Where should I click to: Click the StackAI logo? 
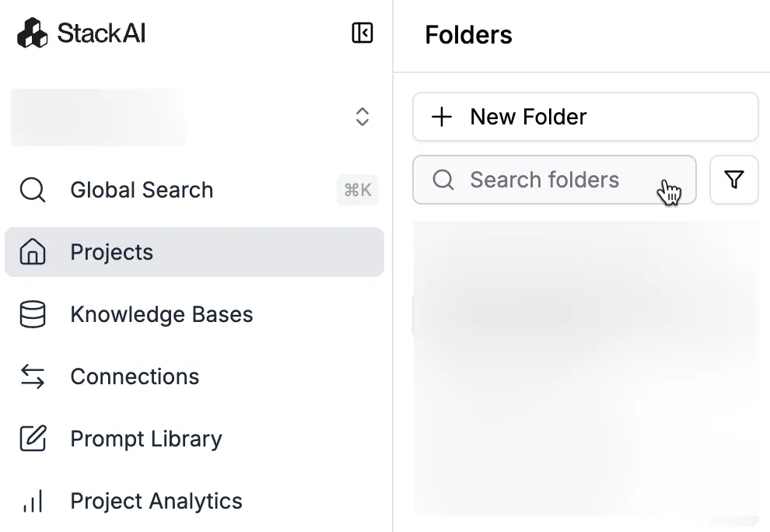(81, 33)
